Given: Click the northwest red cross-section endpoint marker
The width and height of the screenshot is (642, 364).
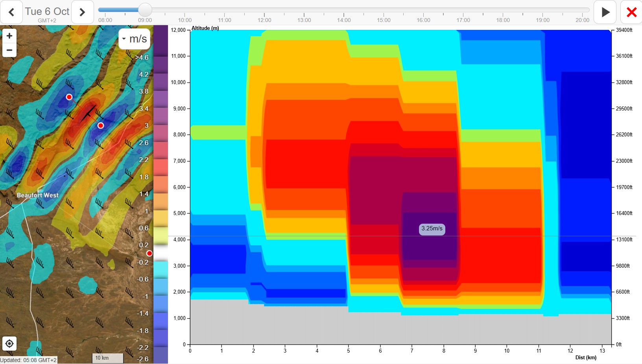Looking at the screenshot, I should point(69,97).
